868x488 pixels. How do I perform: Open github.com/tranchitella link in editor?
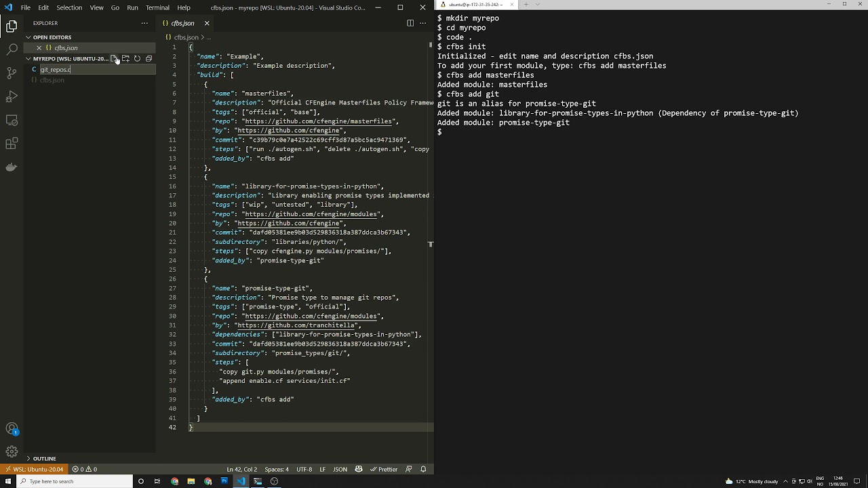296,325
